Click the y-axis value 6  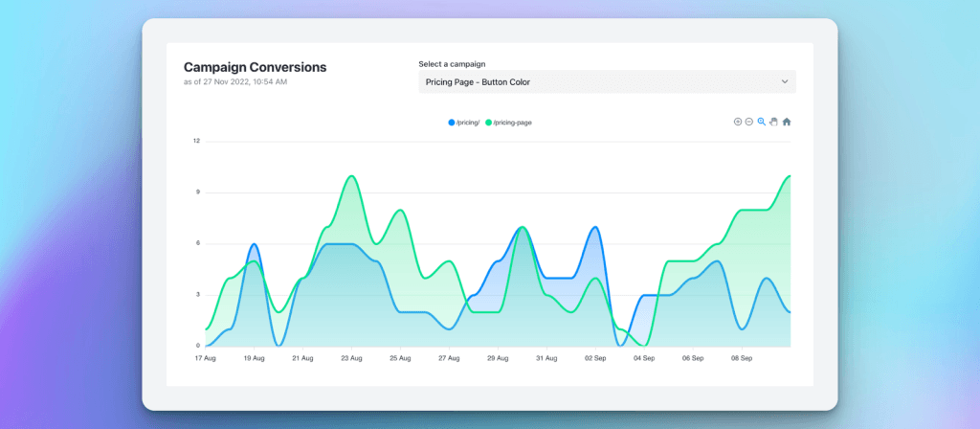click(x=197, y=243)
